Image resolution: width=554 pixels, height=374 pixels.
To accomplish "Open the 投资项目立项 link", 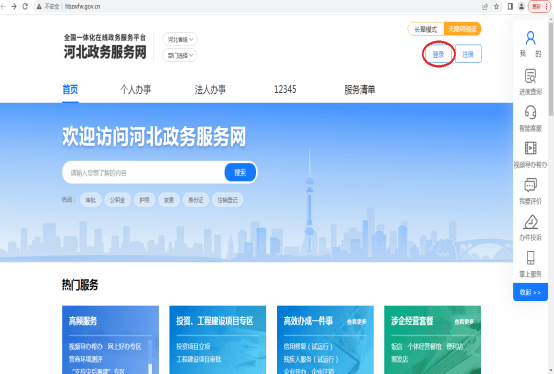I will [x=193, y=347].
